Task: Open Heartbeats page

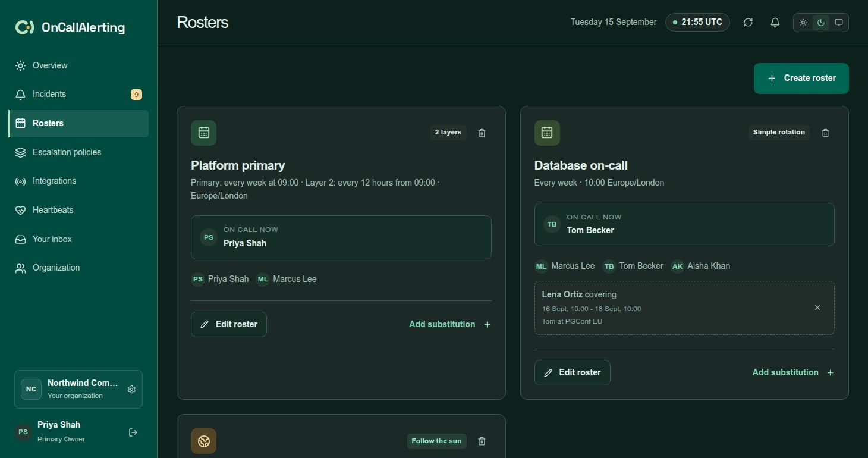Action: (78, 210)
